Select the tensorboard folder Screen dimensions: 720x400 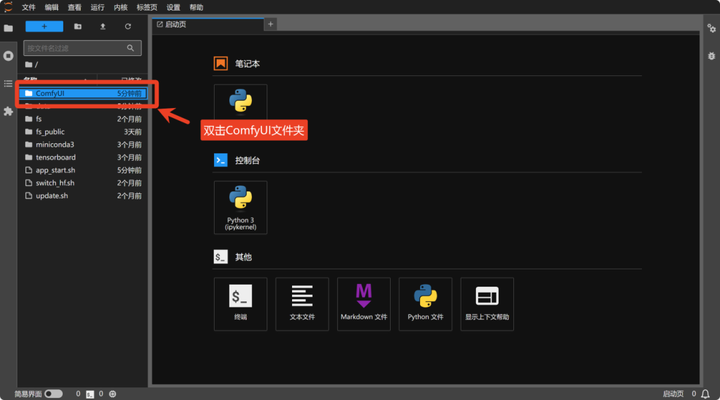coord(83,158)
